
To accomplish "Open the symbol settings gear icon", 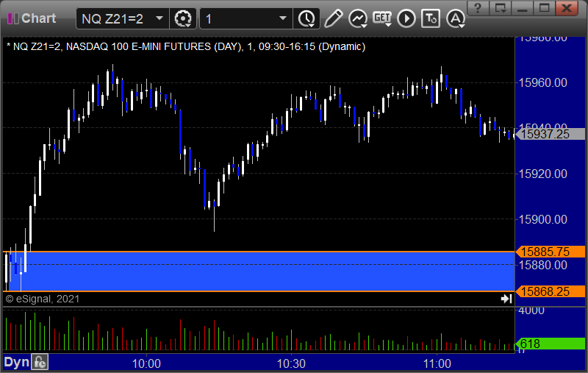I will click(183, 18).
